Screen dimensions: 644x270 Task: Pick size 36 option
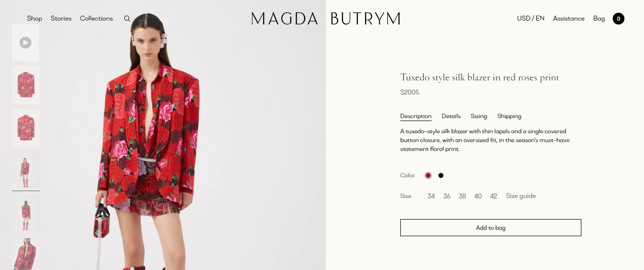447,196
